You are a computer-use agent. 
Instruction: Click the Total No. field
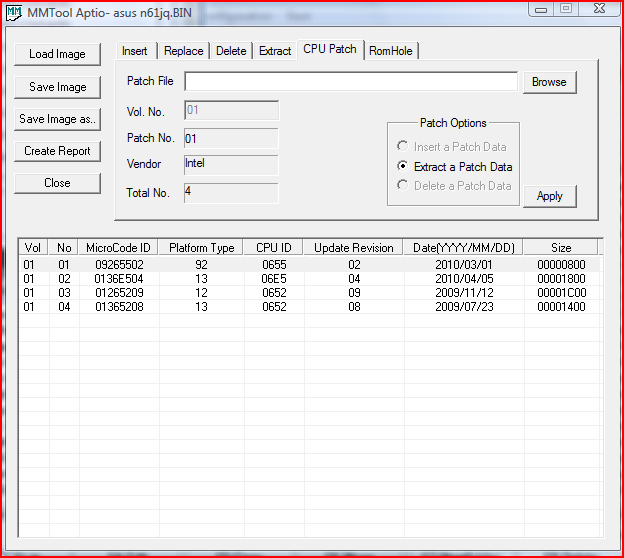[x=231, y=193]
